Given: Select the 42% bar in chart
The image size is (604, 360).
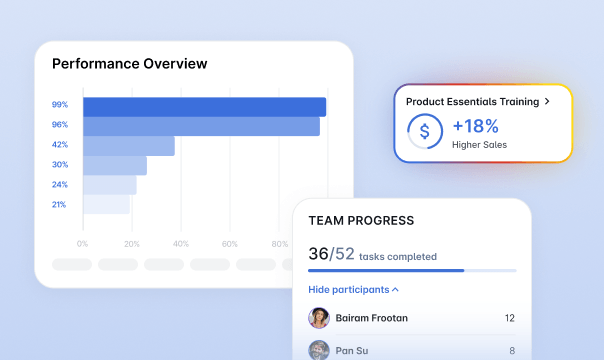Looking at the screenshot, I should point(129,146).
